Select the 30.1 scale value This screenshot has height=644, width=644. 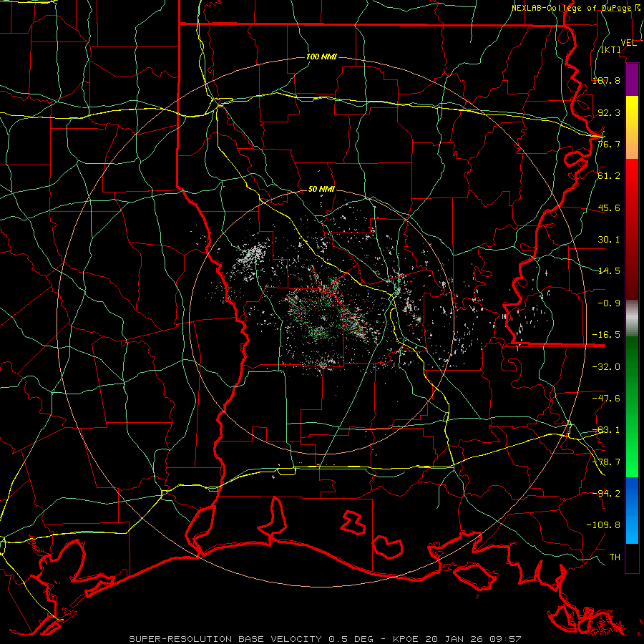point(609,240)
